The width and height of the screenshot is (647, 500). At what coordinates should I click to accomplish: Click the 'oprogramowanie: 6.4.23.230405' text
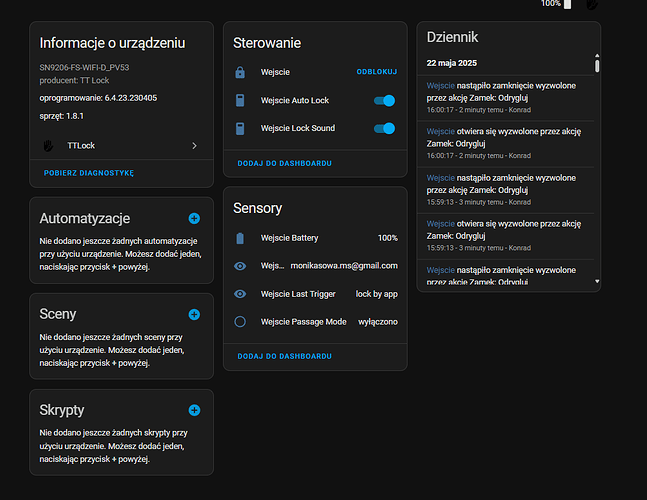[98, 98]
